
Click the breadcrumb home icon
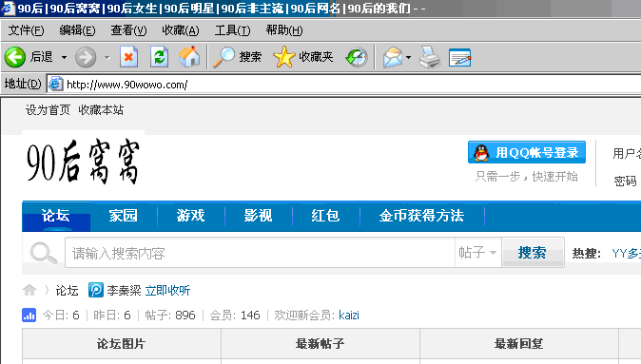tap(29, 290)
